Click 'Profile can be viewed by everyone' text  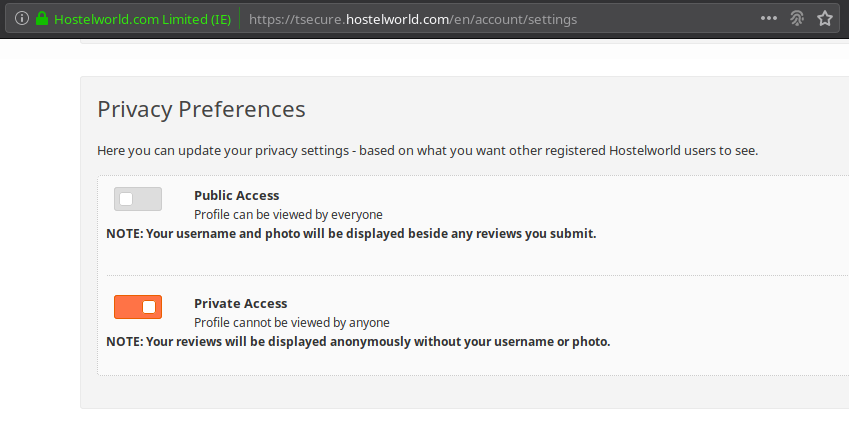coord(288,215)
